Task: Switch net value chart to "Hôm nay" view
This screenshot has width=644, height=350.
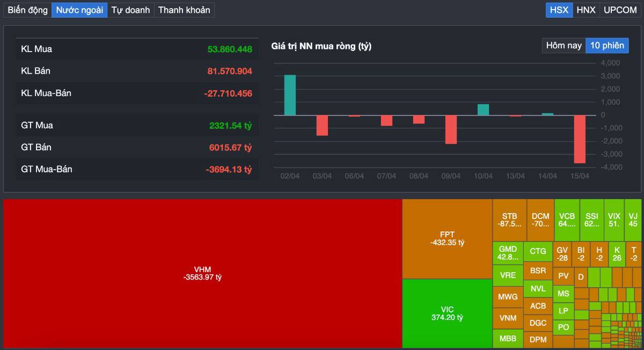Action: (562, 46)
